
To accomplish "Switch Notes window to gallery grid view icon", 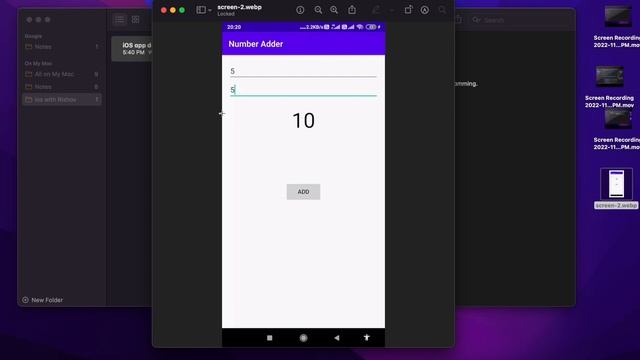I will click(136, 20).
